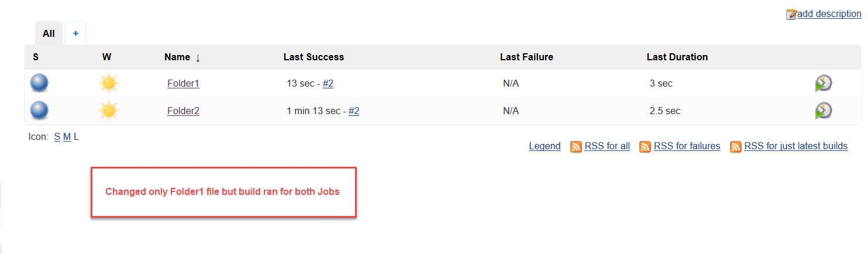Sort by Last Duration column header
This screenshot has height=254, width=868.
click(677, 57)
